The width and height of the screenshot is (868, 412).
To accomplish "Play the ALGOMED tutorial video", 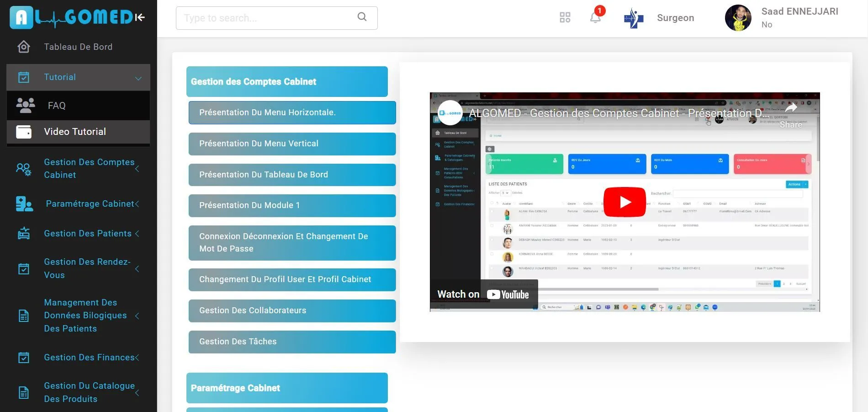I will click(625, 202).
